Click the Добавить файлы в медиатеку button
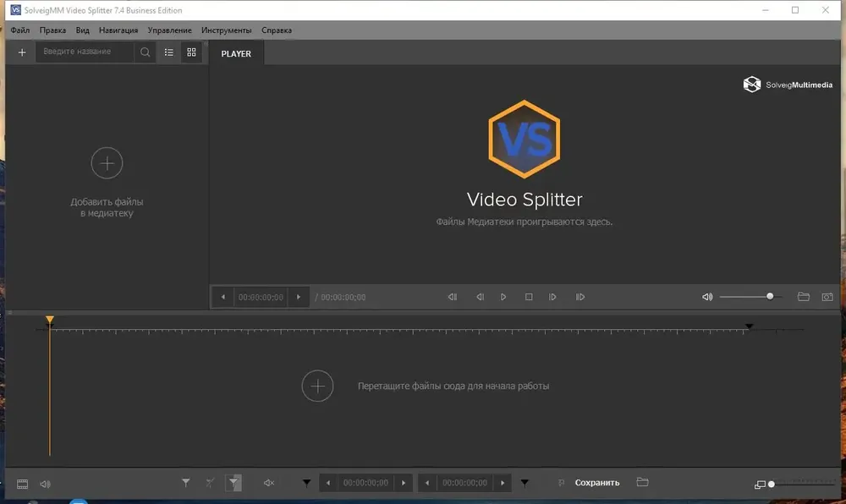This screenshot has width=846, height=504. pos(107,183)
